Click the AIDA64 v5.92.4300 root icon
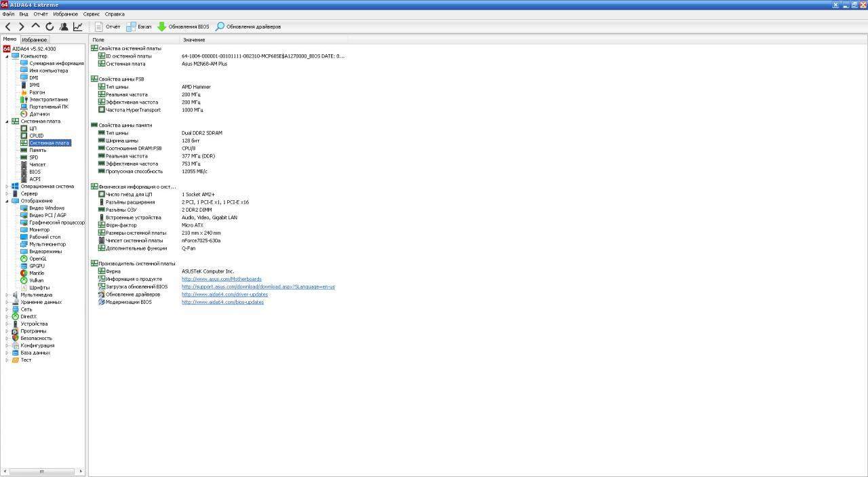The height and width of the screenshot is (477, 868). tap(7, 49)
